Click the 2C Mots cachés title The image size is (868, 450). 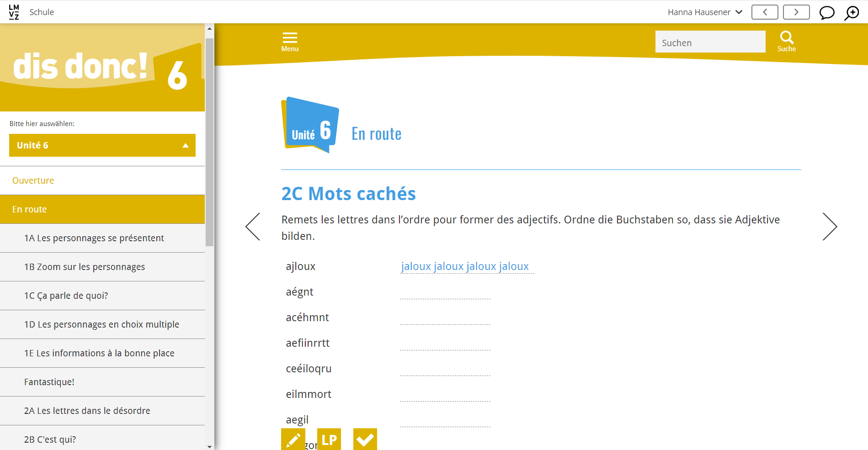pos(349,194)
